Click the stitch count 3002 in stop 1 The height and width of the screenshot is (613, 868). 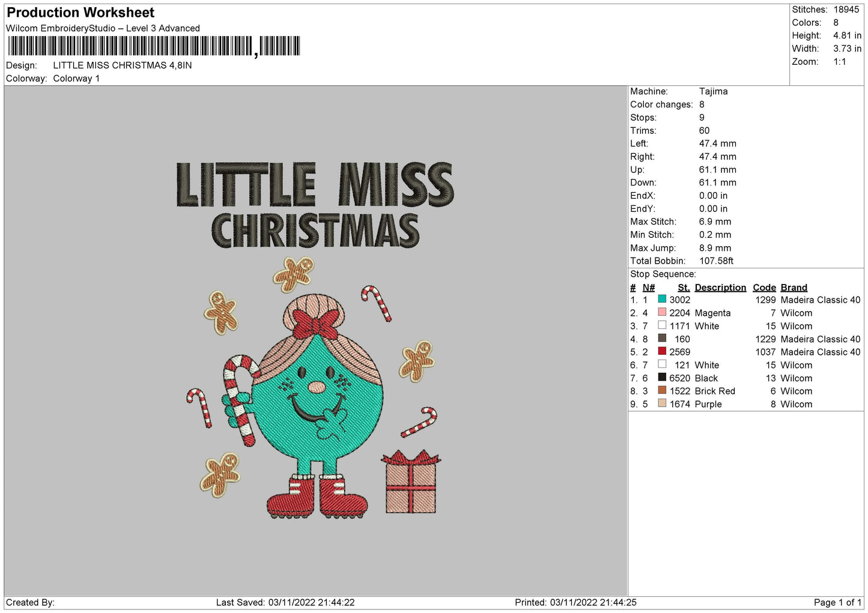point(679,300)
